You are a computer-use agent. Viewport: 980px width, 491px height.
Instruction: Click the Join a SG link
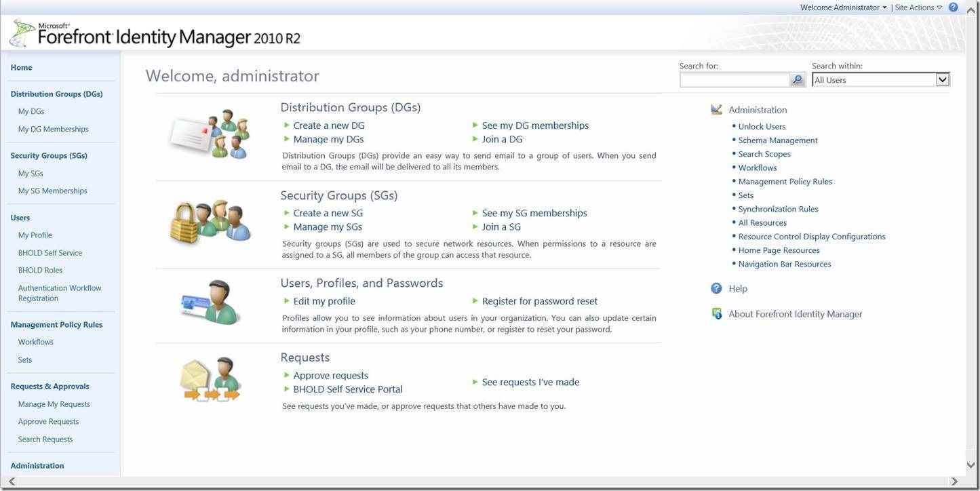pos(502,227)
